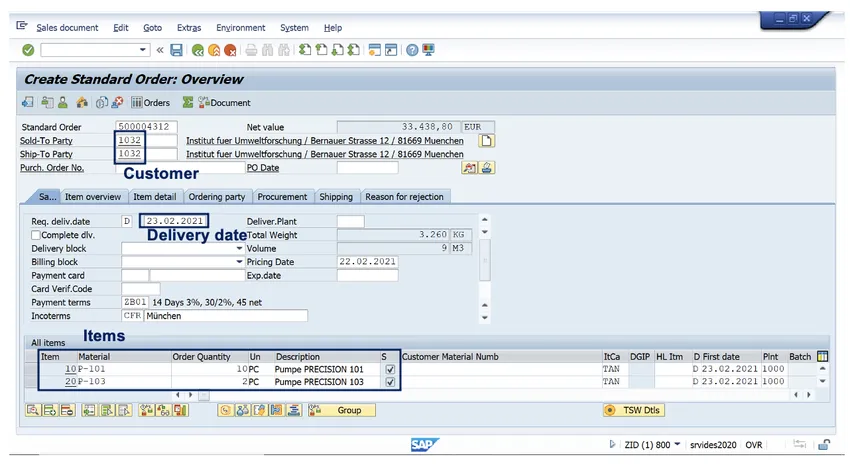
Task: Select row selector for item 10
Action: tap(31, 369)
